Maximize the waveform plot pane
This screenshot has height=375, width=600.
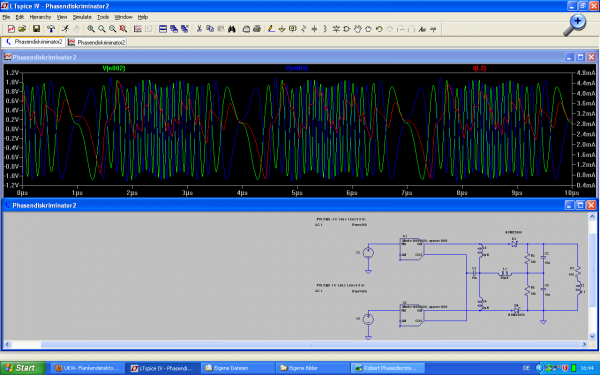click(580, 57)
